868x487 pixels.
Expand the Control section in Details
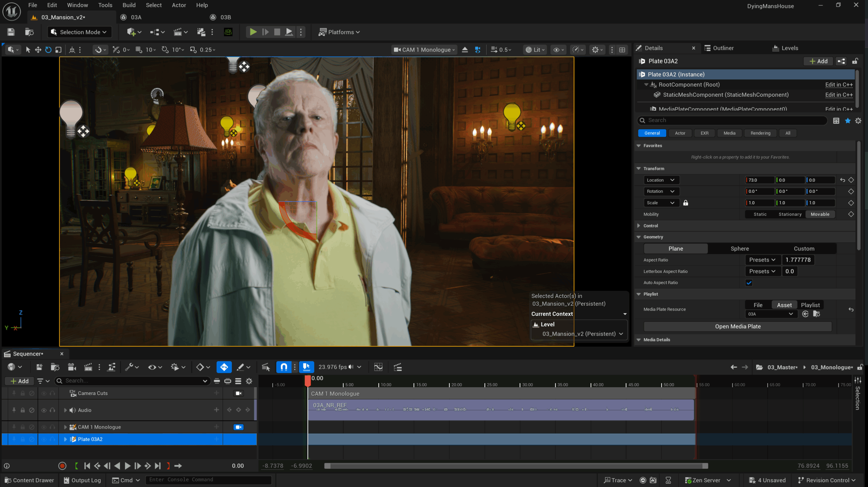pos(639,226)
